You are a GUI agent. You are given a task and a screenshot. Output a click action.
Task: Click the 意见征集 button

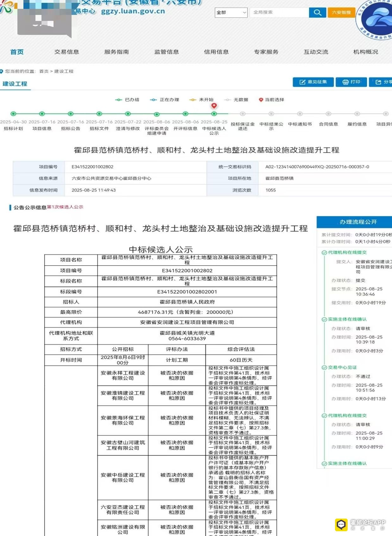(x=313, y=82)
